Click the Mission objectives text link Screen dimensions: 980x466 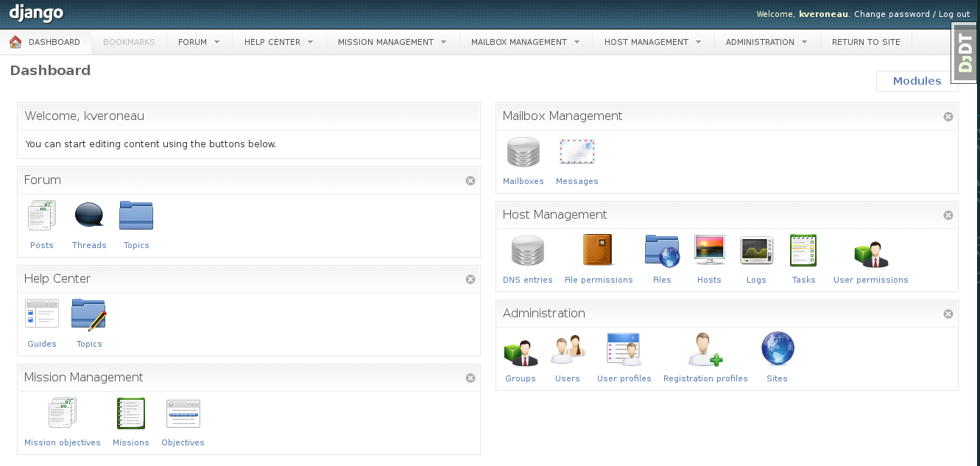(63, 442)
